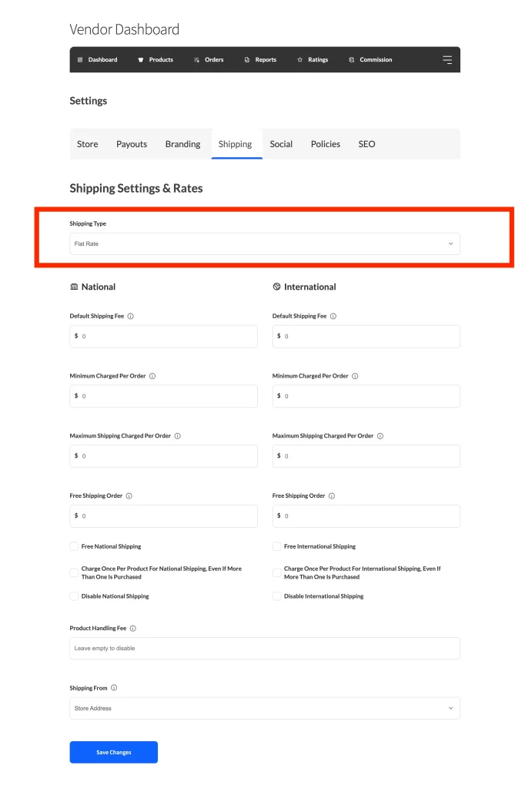Tick Charge Once Per Product For National Shipping

[75, 572]
